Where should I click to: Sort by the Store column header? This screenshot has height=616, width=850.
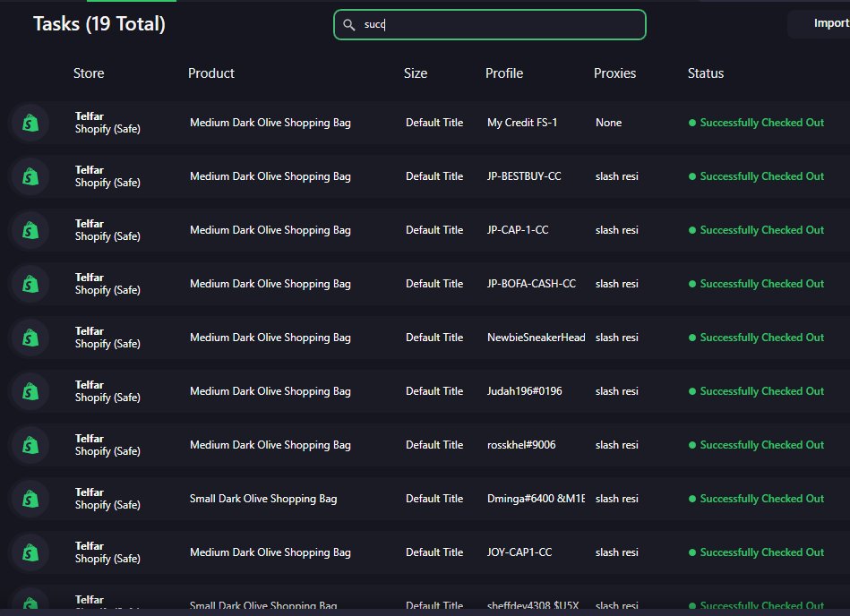[89, 73]
